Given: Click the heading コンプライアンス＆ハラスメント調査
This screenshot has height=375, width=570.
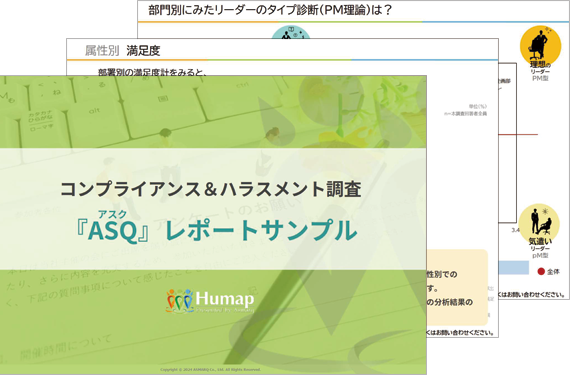Looking at the screenshot, I should coord(210,189).
